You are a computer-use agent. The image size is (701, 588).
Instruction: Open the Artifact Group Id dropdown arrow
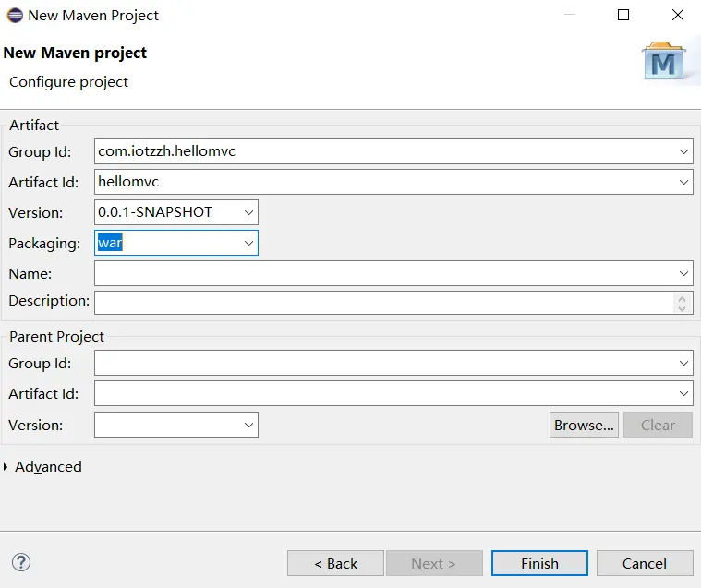pos(683,151)
